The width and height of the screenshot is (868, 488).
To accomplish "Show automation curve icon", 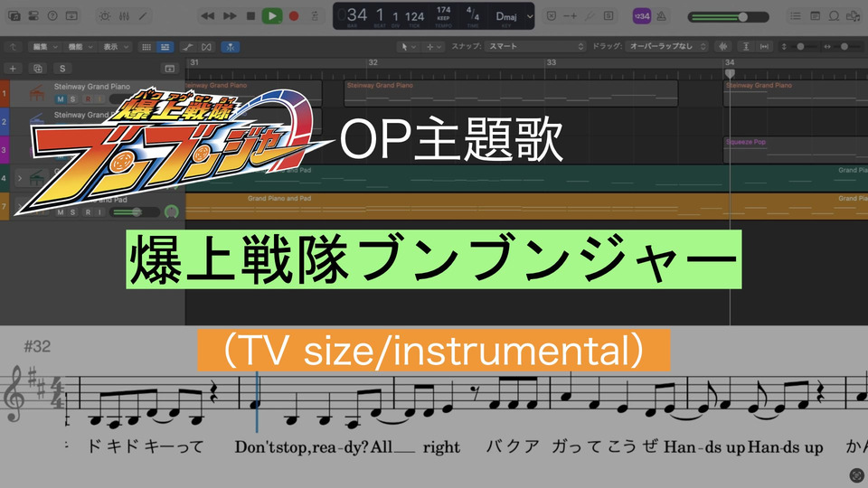I will 188,47.
